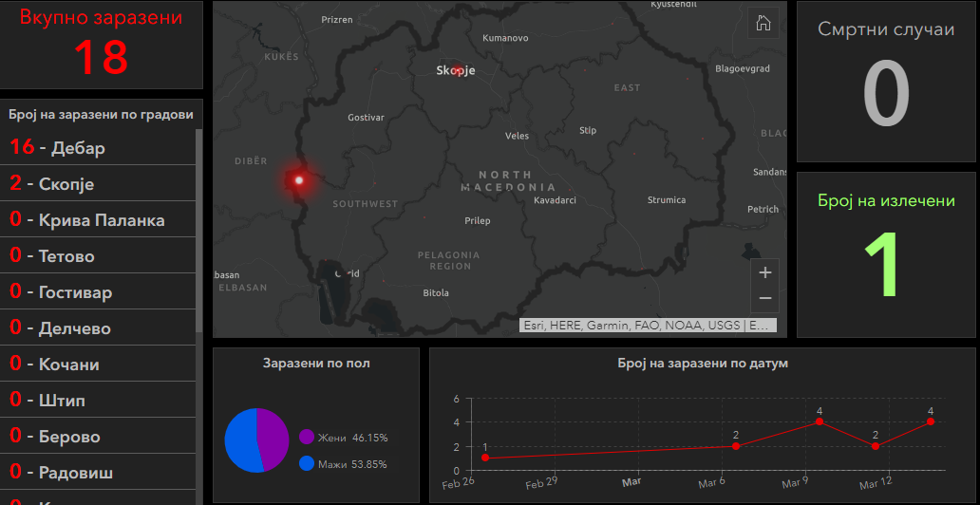Click the Feb 26 data point on chart

click(x=485, y=458)
